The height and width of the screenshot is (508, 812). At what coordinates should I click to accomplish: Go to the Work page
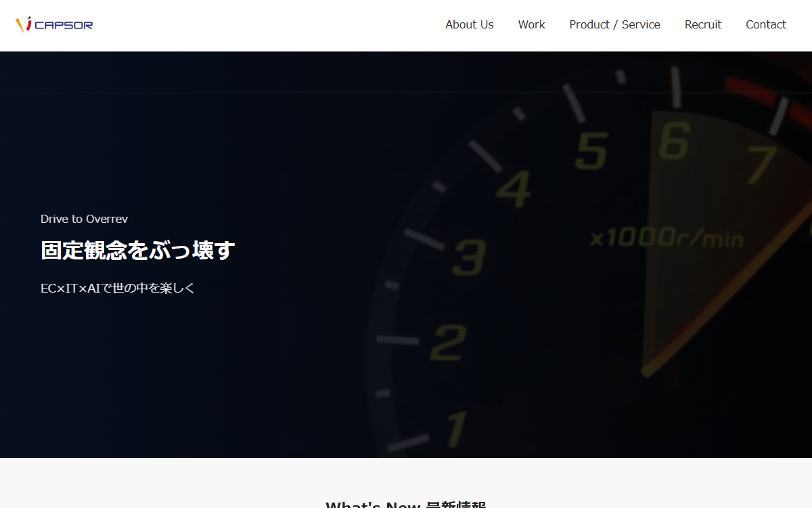(x=531, y=24)
